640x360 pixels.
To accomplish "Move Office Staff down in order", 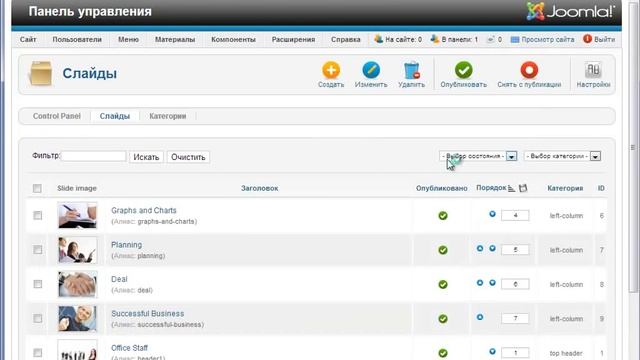I will click(492, 351).
